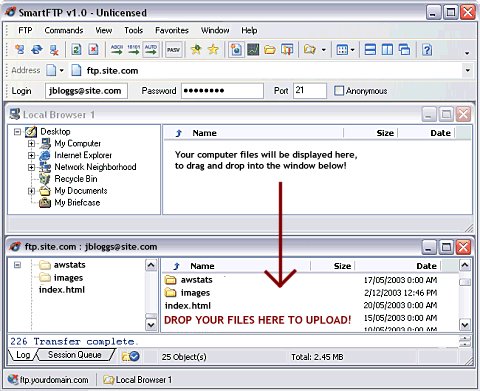Sort Local Browser by Date column
Image resolution: width=480 pixels, height=391 pixels.
(440, 133)
